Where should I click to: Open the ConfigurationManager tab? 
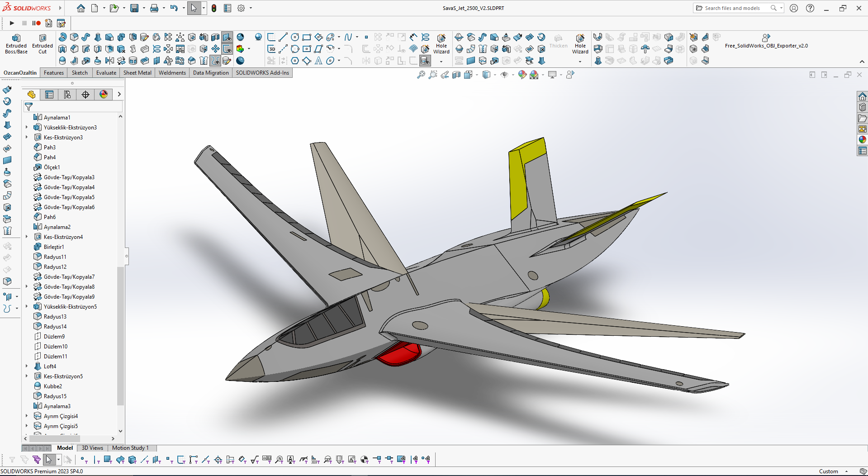tap(67, 94)
